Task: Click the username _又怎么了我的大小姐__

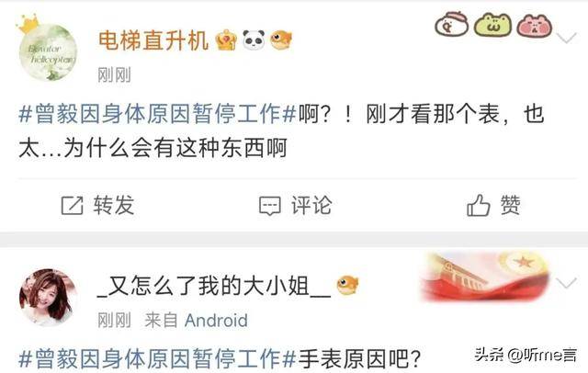Action: click(x=214, y=286)
